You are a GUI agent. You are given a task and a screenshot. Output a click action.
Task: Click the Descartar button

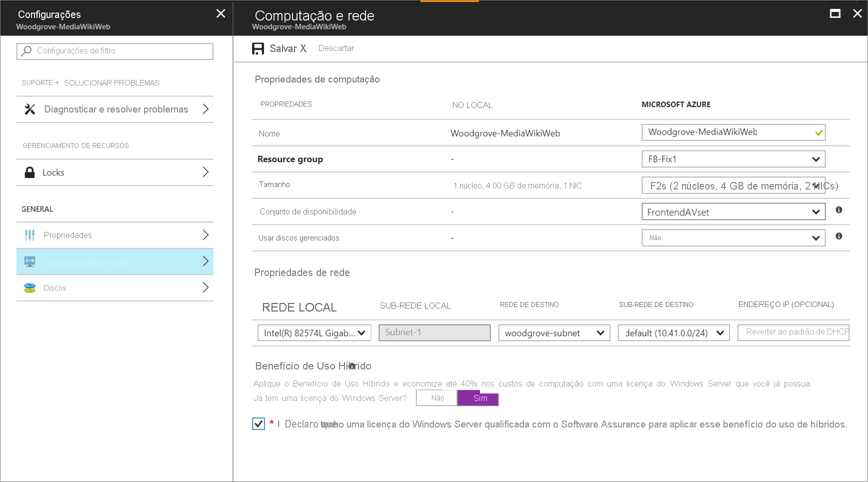click(x=336, y=48)
